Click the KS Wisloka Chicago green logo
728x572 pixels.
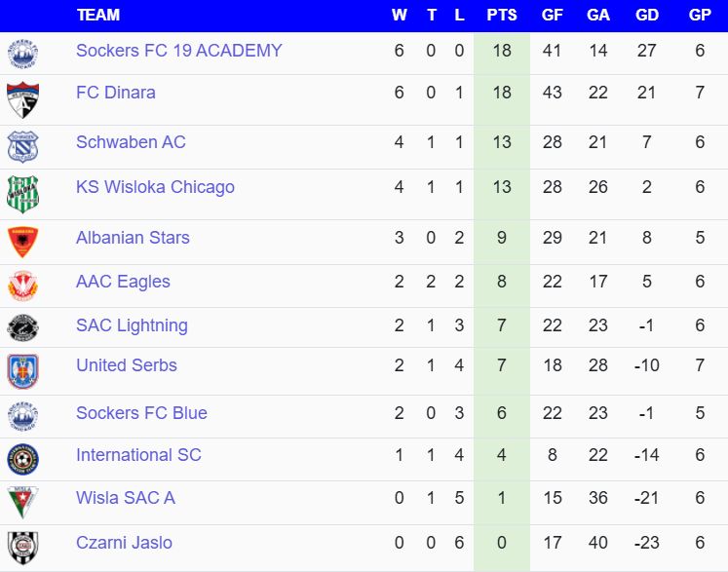[x=21, y=192]
